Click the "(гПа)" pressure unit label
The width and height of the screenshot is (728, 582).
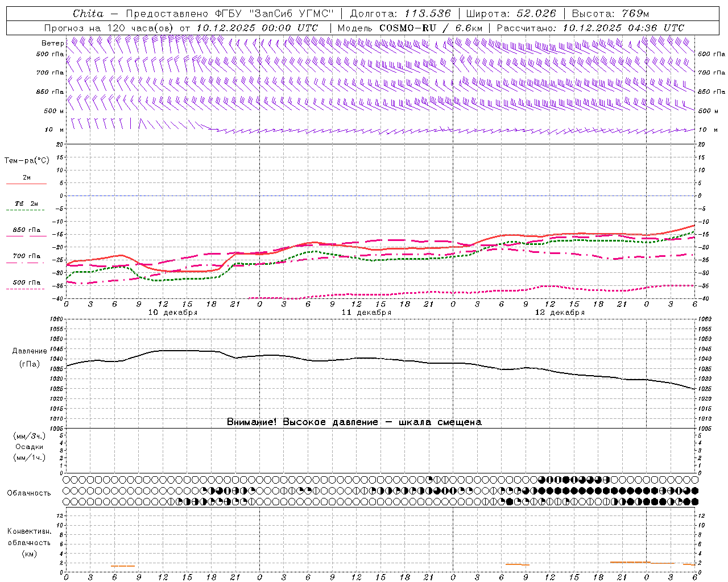tap(30, 364)
